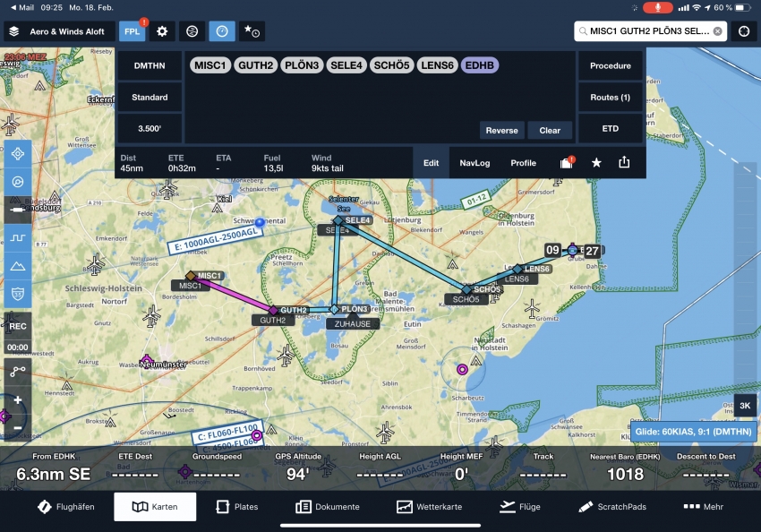Image resolution: width=761 pixels, height=532 pixels.
Task: Tap the dark ruler button in the sidebar
Action: coord(18,210)
